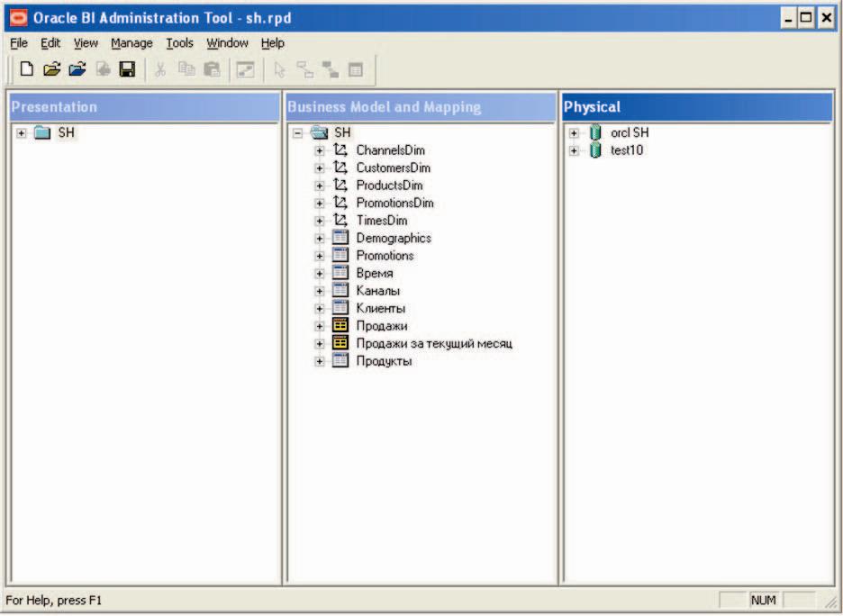Click the second Open folder toolbar icon

[x=77, y=68]
